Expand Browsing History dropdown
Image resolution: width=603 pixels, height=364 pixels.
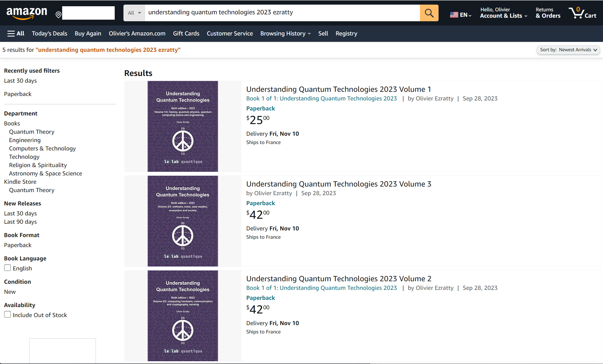(x=285, y=33)
